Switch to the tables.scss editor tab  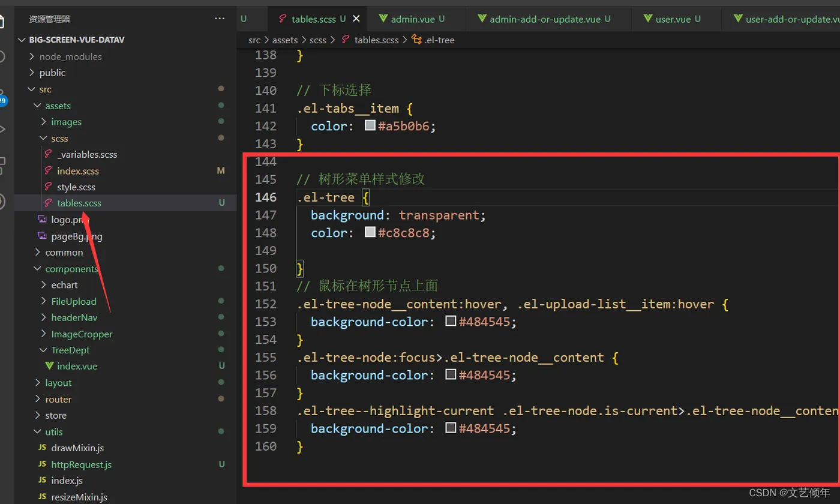click(319, 19)
